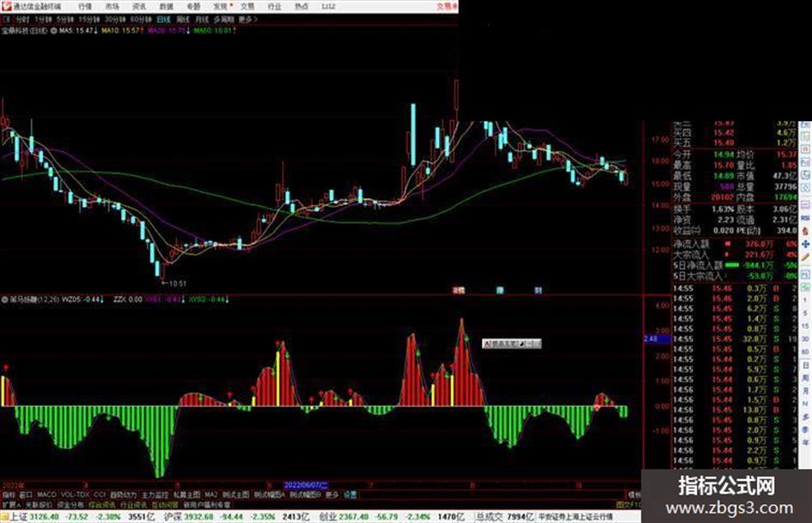The image size is (812, 523).
Task: Select the 指标 bottom tab
Action: [x=9, y=495]
